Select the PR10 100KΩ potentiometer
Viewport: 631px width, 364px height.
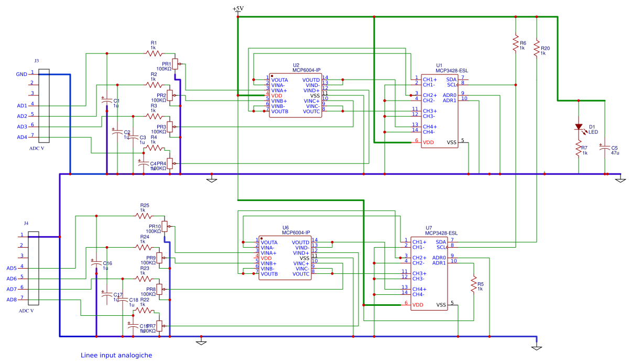click(x=165, y=226)
